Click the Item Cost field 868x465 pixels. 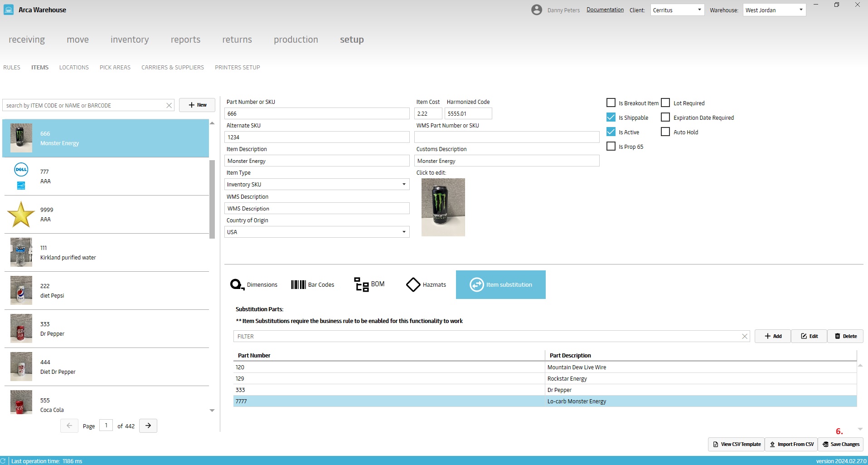point(428,113)
